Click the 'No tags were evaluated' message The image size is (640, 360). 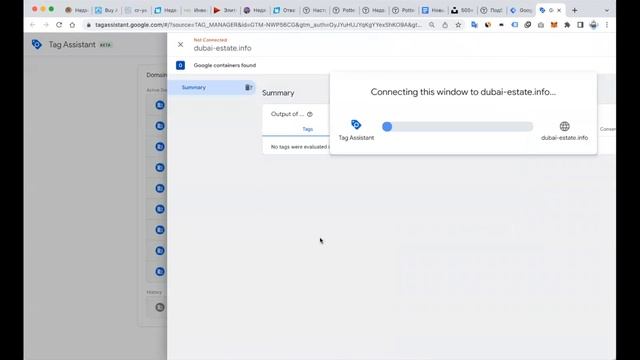(x=300, y=147)
